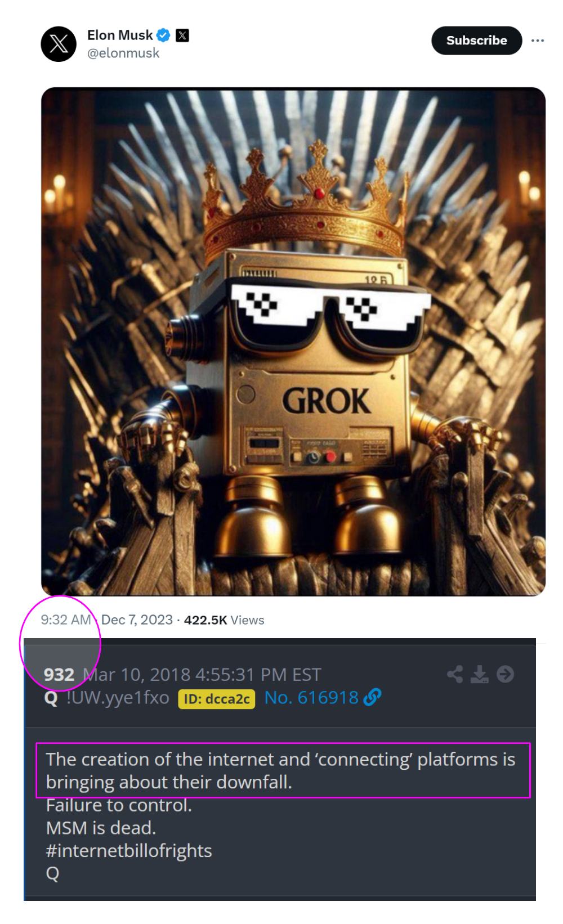Screen dimensions: 563x924
Task: Click the chain link icon beside No. 616918
Action: pyautogui.click(x=372, y=697)
